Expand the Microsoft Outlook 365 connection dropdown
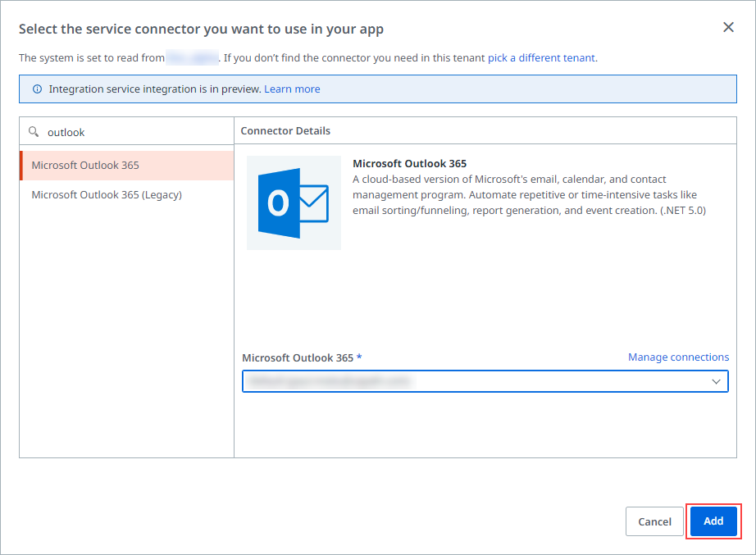Image resolution: width=756 pixels, height=555 pixels. tap(485, 381)
